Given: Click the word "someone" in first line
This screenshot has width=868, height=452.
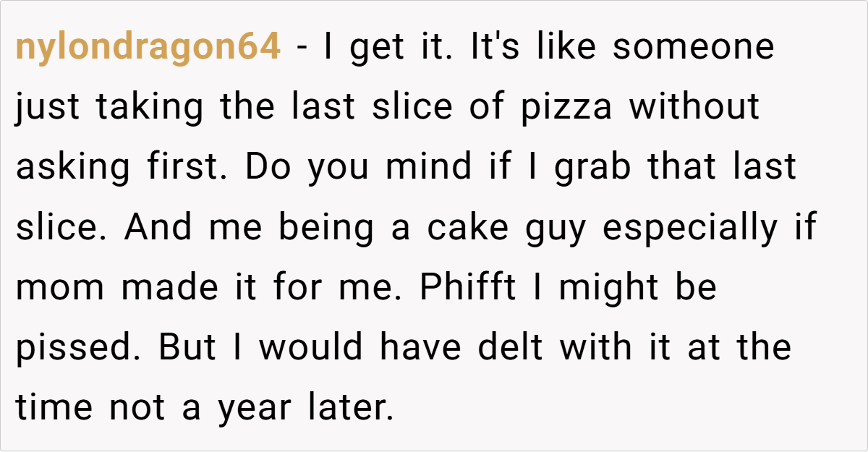Looking at the screenshot, I should click(x=694, y=48).
